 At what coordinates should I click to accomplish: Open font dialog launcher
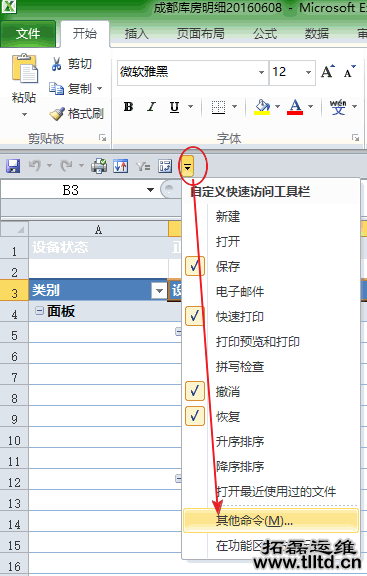[x=355, y=138]
